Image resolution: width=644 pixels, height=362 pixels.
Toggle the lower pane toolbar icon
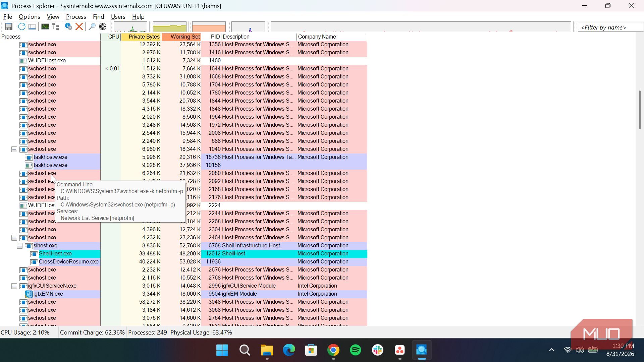pyautogui.click(x=32, y=27)
